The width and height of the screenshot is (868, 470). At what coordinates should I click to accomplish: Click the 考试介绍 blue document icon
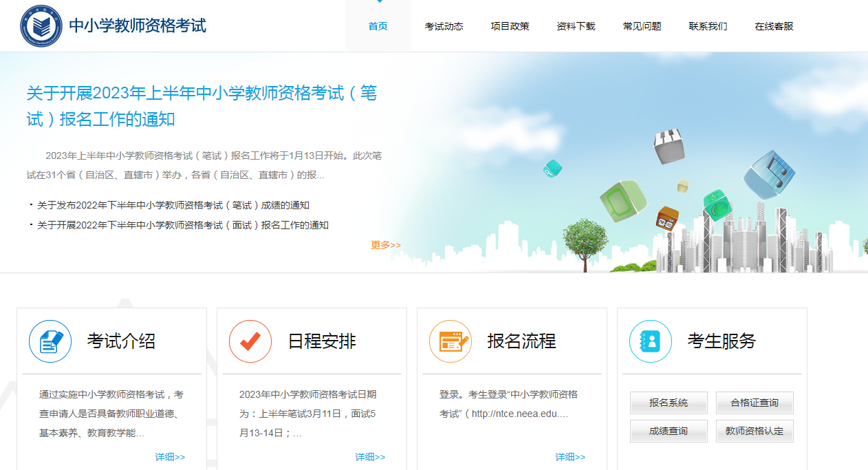pyautogui.click(x=50, y=341)
